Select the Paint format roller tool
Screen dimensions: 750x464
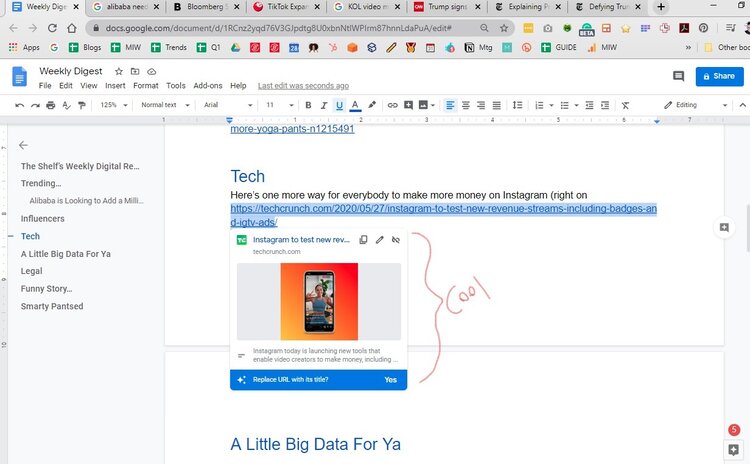[82, 105]
